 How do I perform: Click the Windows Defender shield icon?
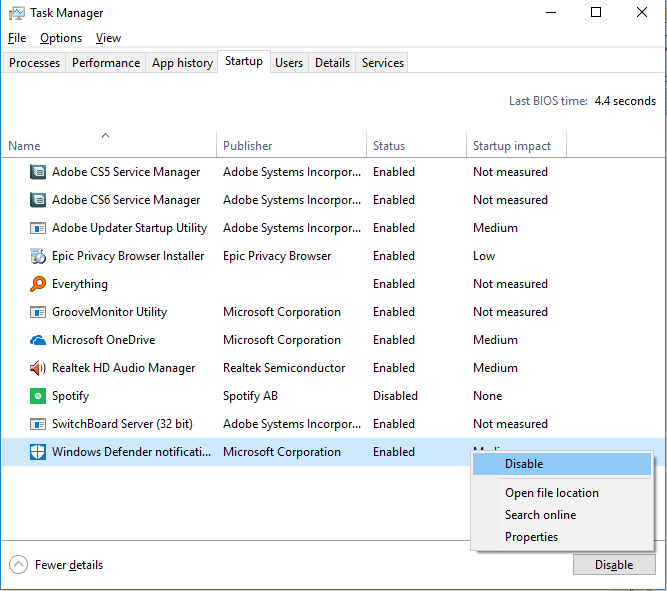(x=38, y=452)
